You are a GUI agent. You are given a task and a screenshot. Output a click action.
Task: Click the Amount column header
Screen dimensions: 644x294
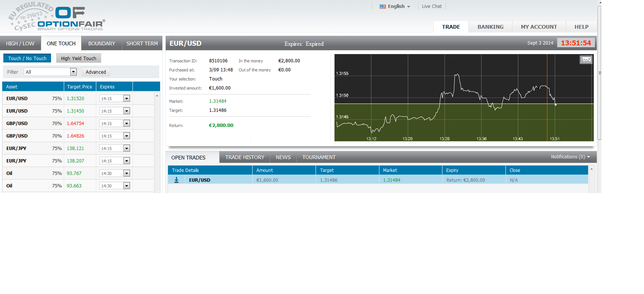[284, 170]
